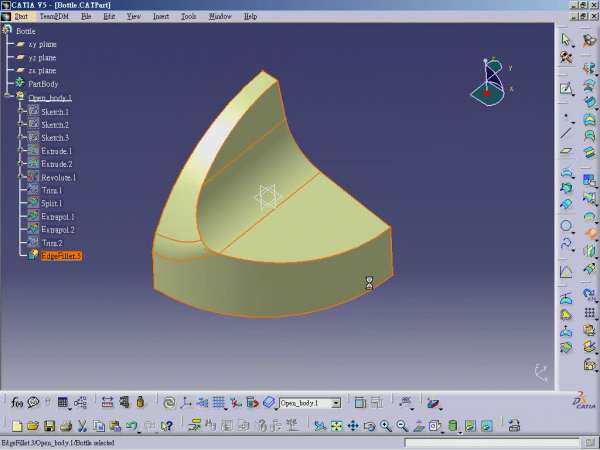Image resolution: width=600 pixels, height=450 pixels.
Task: Click the Copy icon
Action: pyautogui.click(x=99, y=426)
